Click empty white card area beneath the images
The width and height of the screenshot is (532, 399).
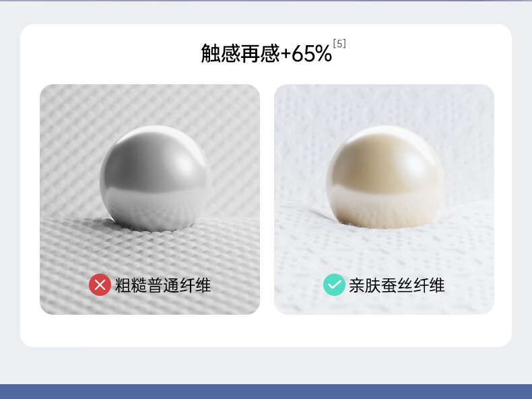(x=266, y=330)
